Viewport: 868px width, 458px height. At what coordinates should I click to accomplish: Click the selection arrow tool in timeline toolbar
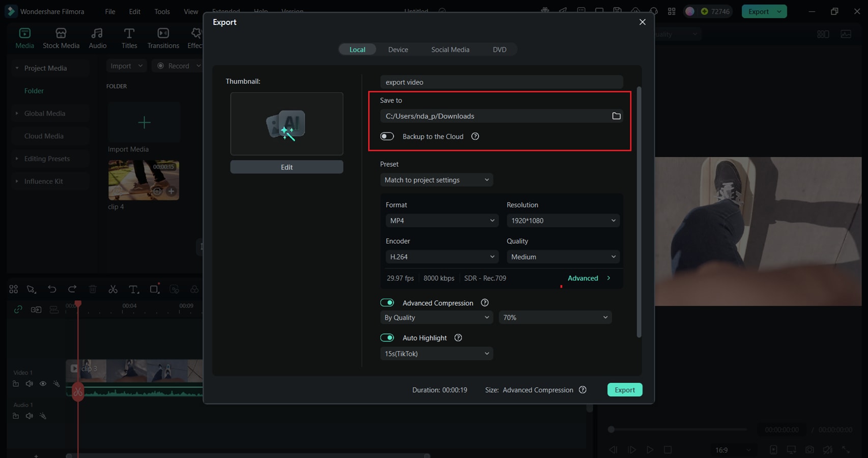(x=32, y=289)
